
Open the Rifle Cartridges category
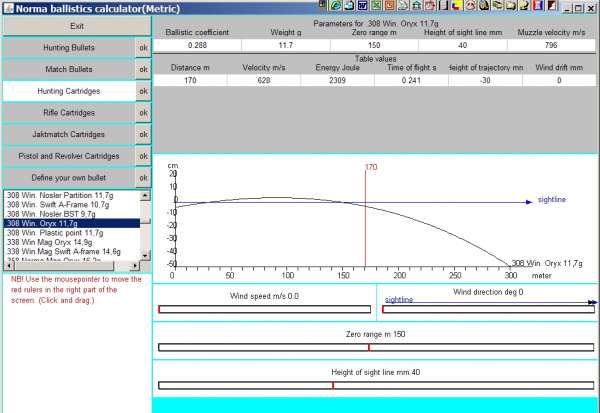(x=68, y=113)
